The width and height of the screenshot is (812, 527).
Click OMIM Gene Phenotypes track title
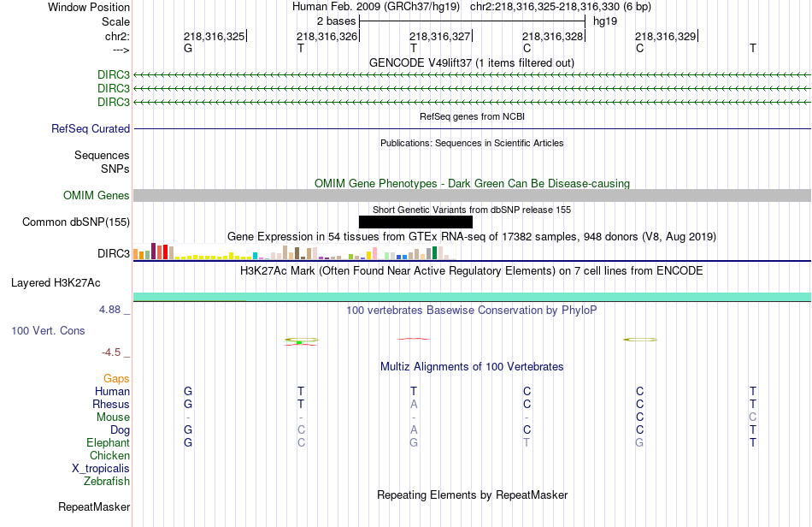tap(473, 183)
